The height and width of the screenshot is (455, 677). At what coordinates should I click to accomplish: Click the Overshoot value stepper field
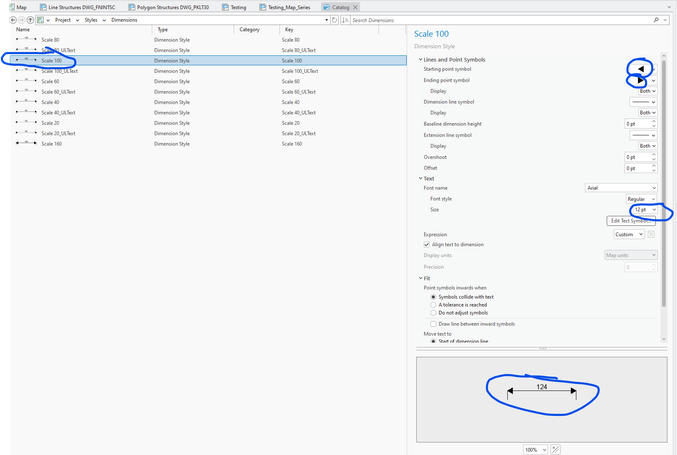[x=641, y=157]
